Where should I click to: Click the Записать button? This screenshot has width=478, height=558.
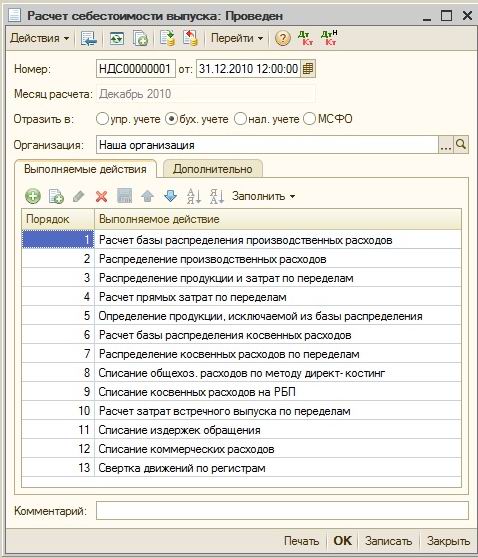click(389, 541)
